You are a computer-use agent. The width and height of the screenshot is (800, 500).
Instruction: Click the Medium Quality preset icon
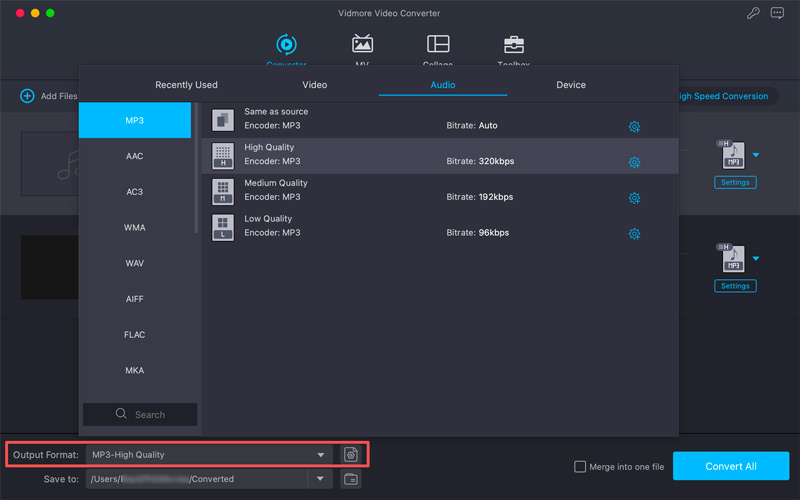(223, 192)
